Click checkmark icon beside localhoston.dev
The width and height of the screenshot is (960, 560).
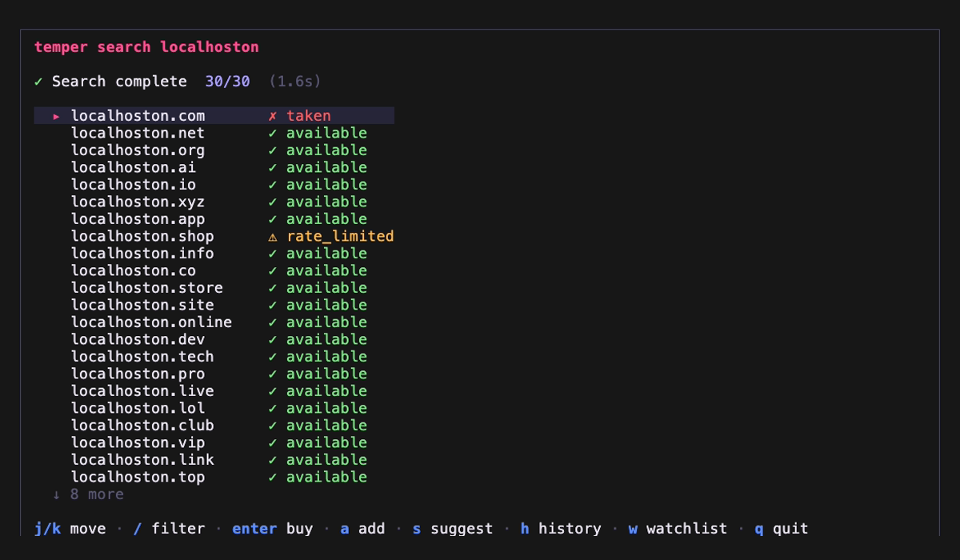click(273, 339)
